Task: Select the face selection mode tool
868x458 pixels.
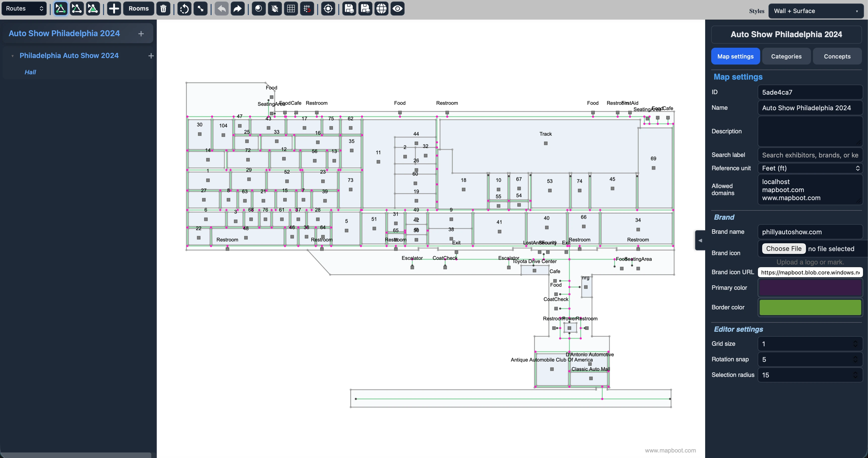Action: pos(93,9)
